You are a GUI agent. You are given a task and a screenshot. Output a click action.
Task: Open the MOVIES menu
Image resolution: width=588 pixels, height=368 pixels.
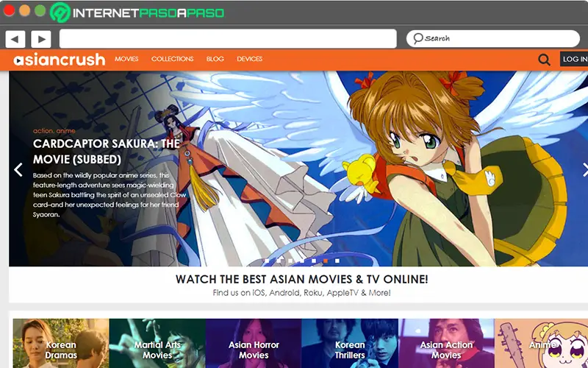(126, 59)
